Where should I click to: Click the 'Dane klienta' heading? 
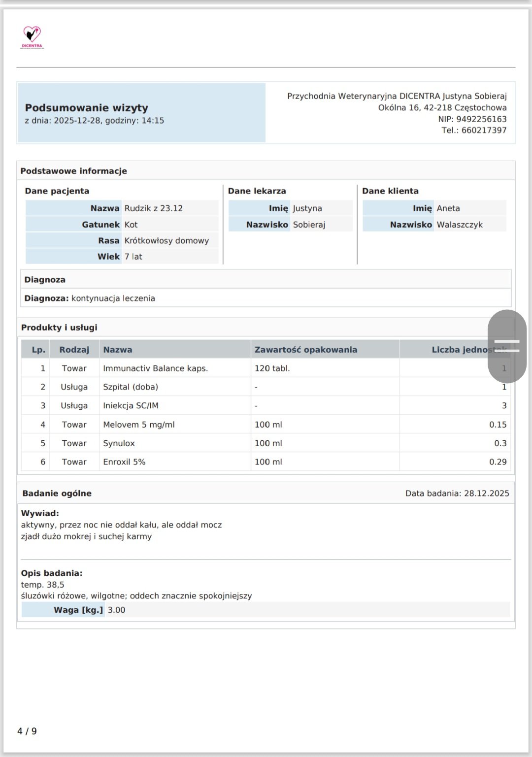tap(391, 191)
